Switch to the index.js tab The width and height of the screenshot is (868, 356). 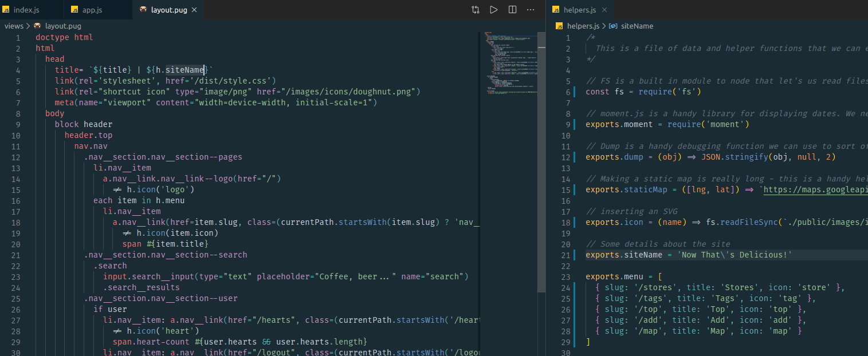coord(26,10)
